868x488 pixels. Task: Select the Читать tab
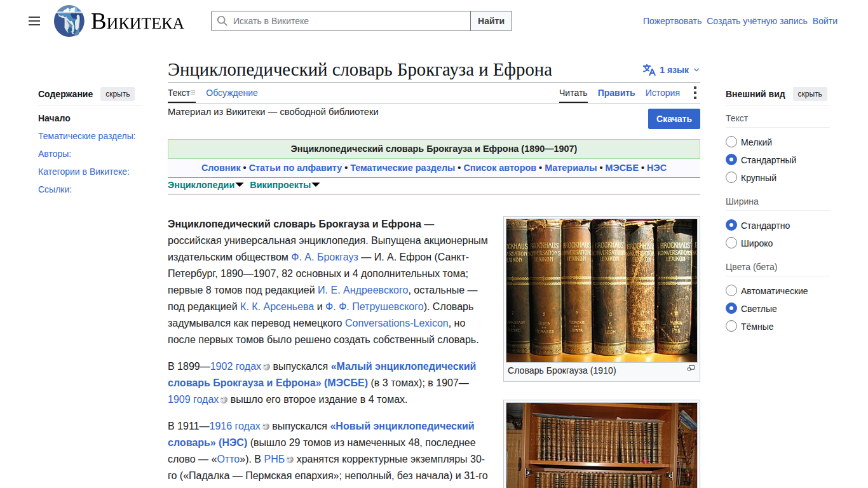pos(573,93)
